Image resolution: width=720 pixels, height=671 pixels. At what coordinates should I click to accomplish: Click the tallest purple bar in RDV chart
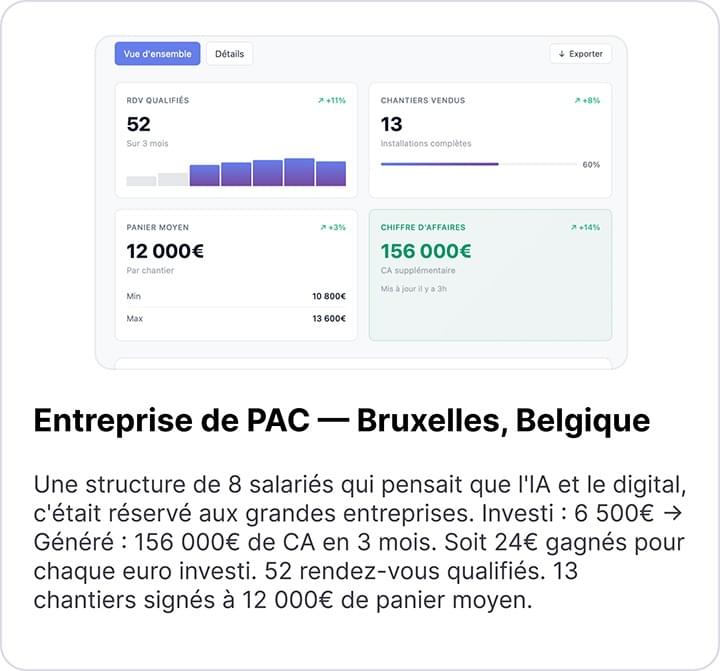click(299, 172)
